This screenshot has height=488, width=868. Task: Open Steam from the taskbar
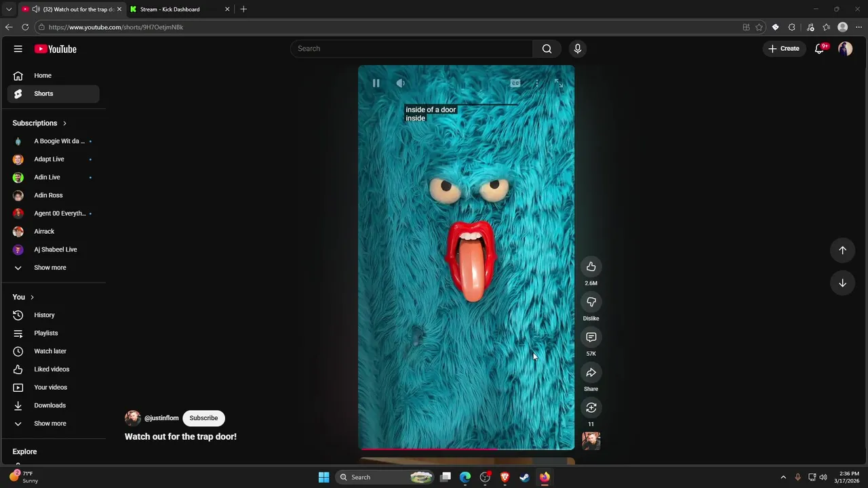(524, 477)
